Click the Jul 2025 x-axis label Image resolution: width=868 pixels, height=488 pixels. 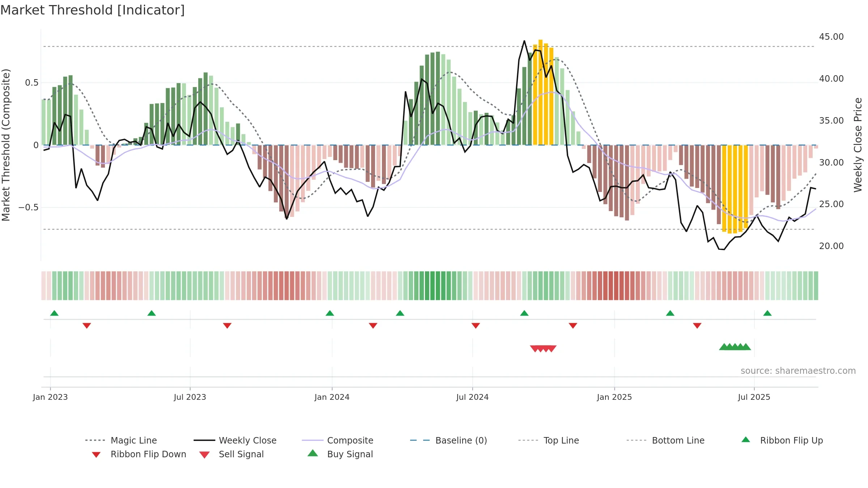(x=754, y=397)
